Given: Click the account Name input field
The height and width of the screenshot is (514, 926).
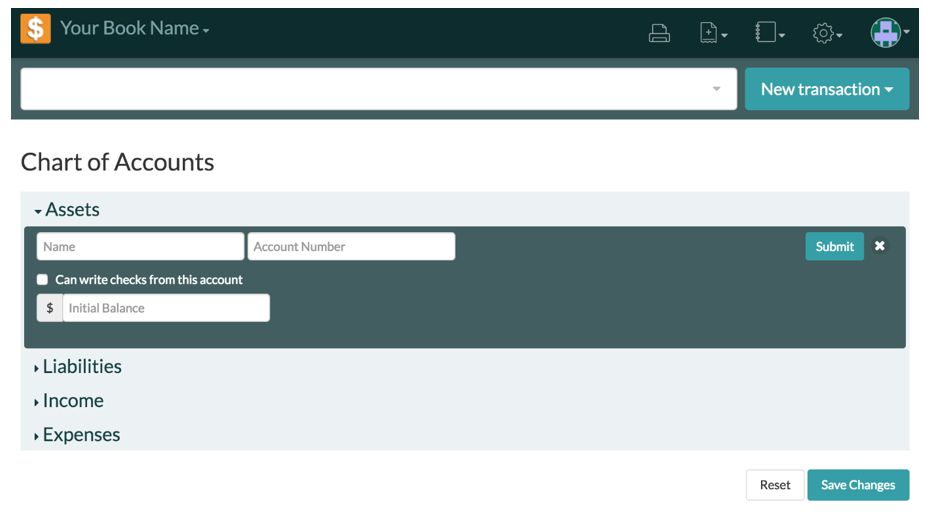Looking at the screenshot, I should click(140, 246).
